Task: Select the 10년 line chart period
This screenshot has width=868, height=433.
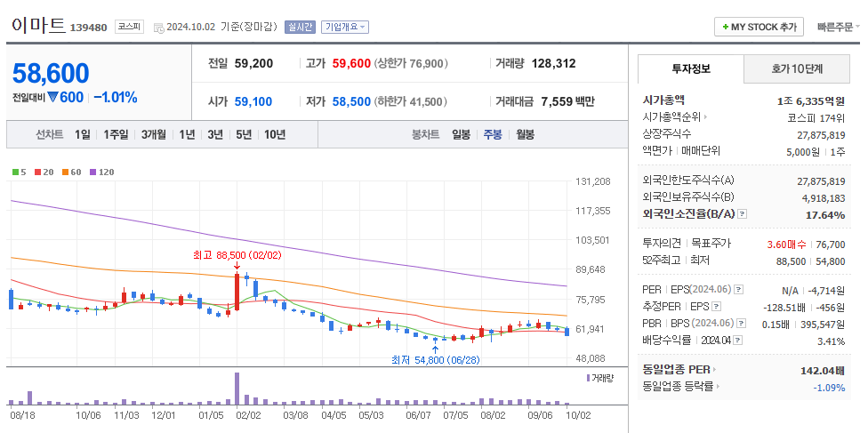Action: click(275, 134)
